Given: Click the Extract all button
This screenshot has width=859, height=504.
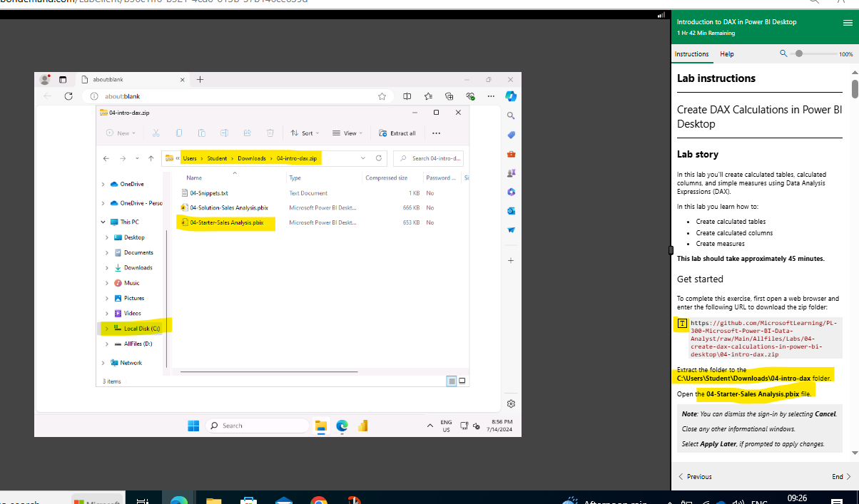Looking at the screenshot, I should (x=398, y=133).
